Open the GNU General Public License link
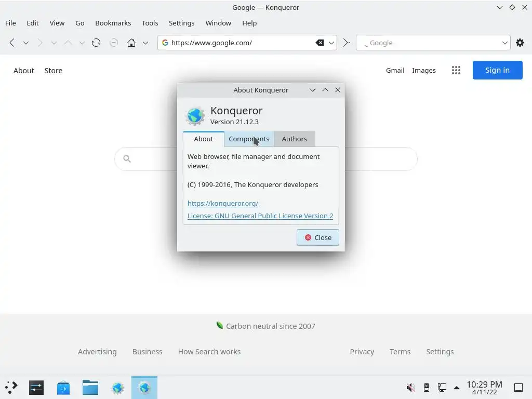Screen dimensions: 532x399 (260, 216)
